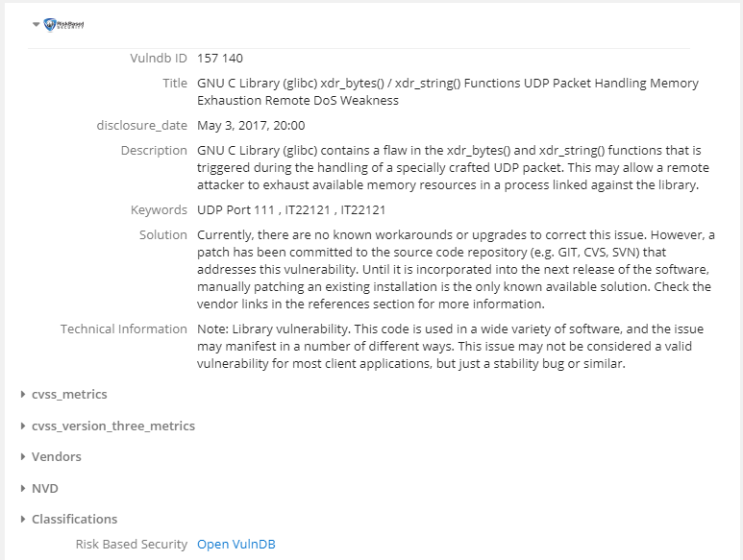Click the triangle arrow beside Classifications
743x560 pixels.
(x=22, y=519)
